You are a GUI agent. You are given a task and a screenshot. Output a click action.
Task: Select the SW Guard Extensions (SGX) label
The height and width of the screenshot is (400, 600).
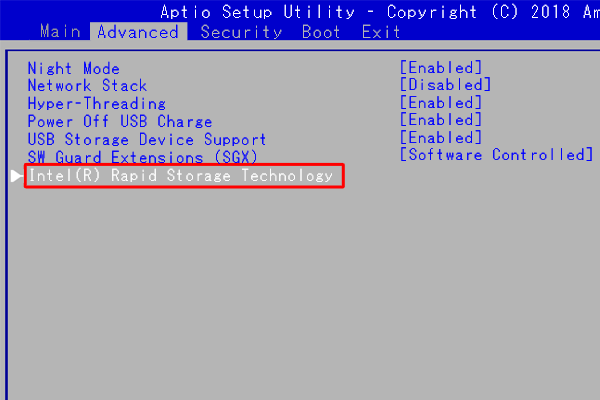click(142, 158)
